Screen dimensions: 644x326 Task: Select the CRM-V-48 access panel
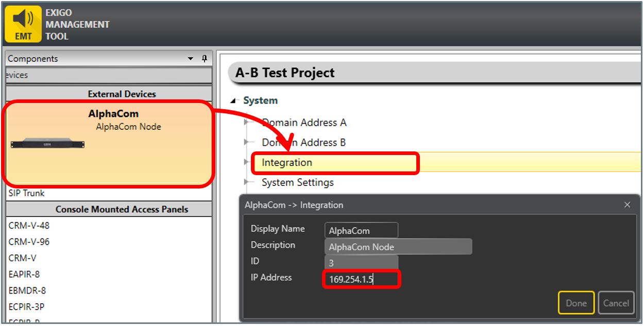coord(29,226)
